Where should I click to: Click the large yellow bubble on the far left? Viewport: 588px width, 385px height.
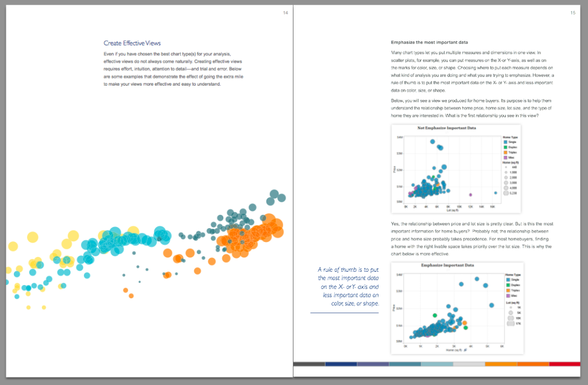pos(33,237)
